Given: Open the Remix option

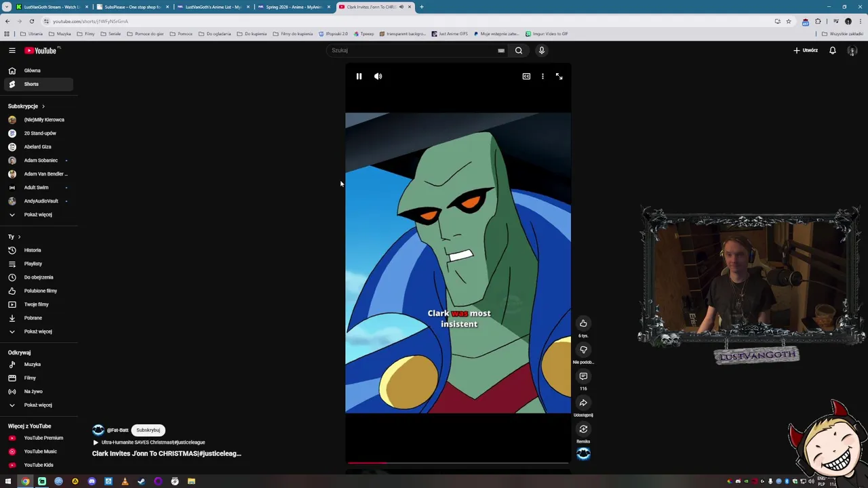Looking at the screenshot, I should (583, 429).
